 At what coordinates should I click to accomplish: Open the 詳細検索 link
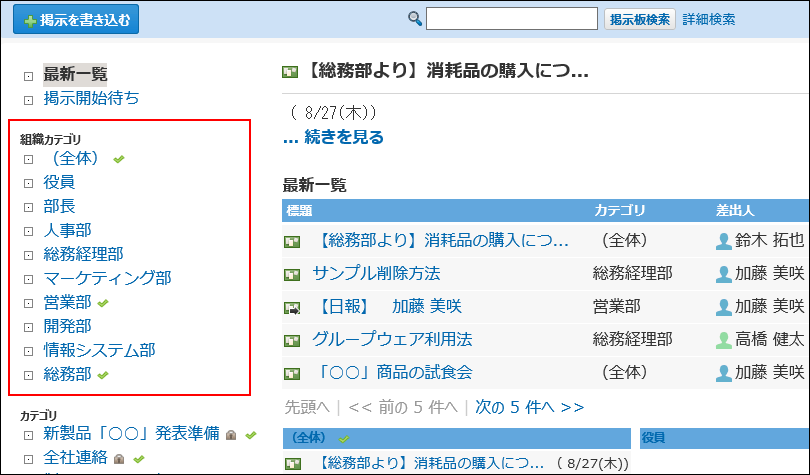point(709,19)
